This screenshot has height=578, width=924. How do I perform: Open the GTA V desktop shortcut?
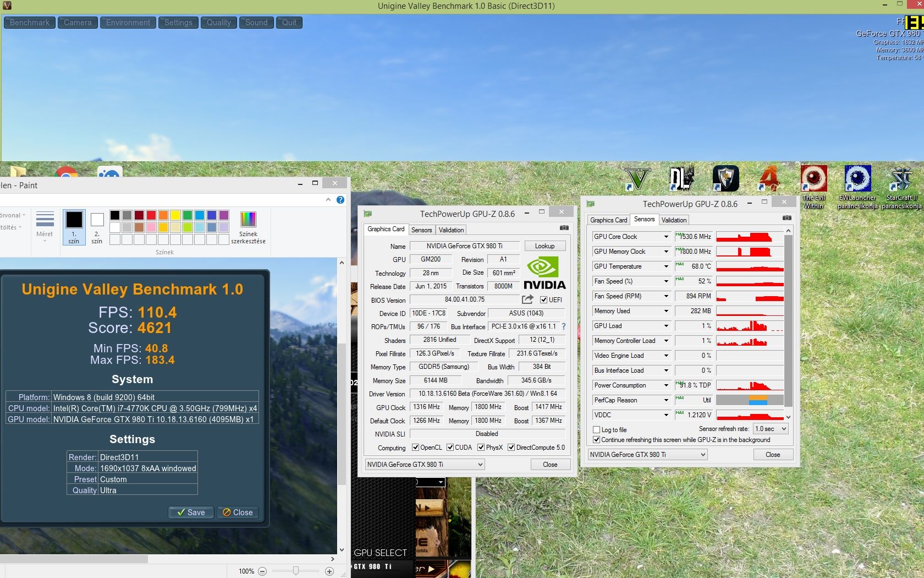coord(638,179)
